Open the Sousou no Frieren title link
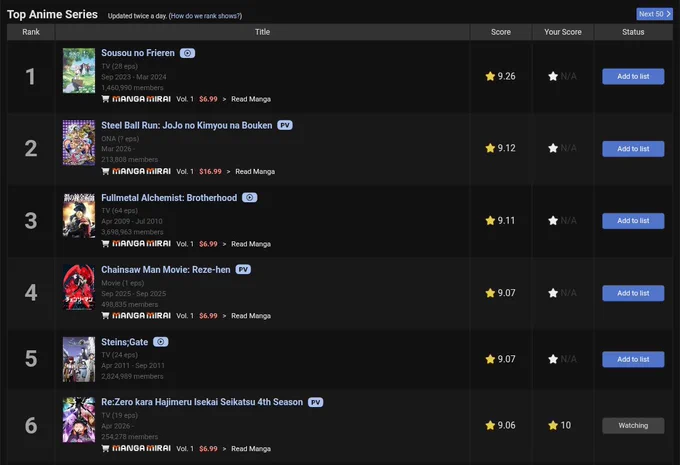This screenshot has height=465, width=680. pyautogui.click(x=138, y=53)
